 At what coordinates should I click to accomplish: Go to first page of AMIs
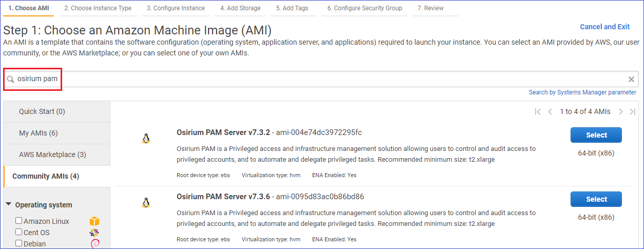pyautogui.click(x=538, y=111)
